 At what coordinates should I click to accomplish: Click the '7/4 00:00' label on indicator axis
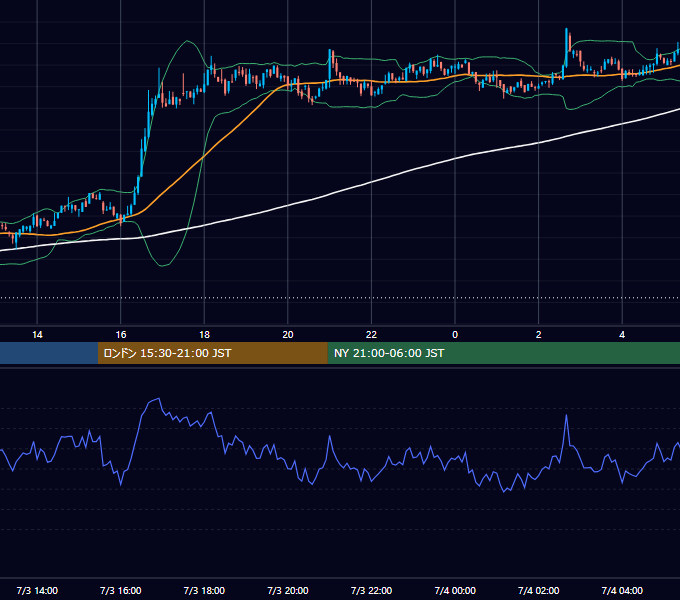tap(455, 590)
